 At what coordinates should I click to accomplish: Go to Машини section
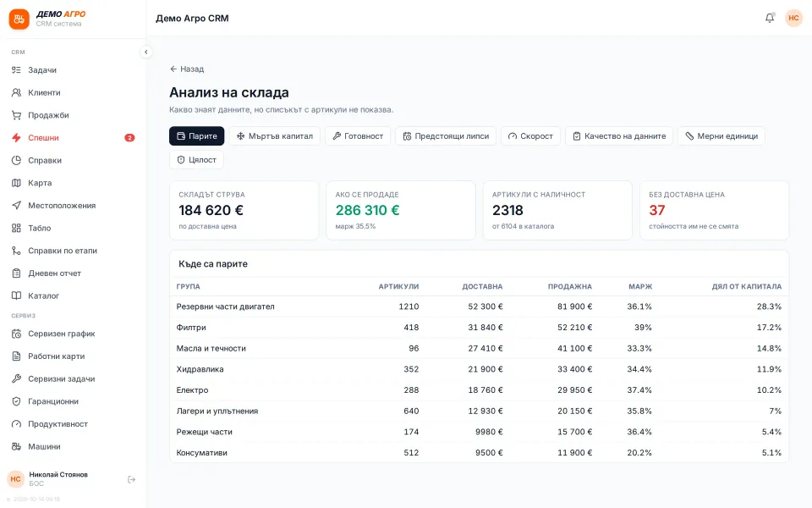(x=73, y=446)
